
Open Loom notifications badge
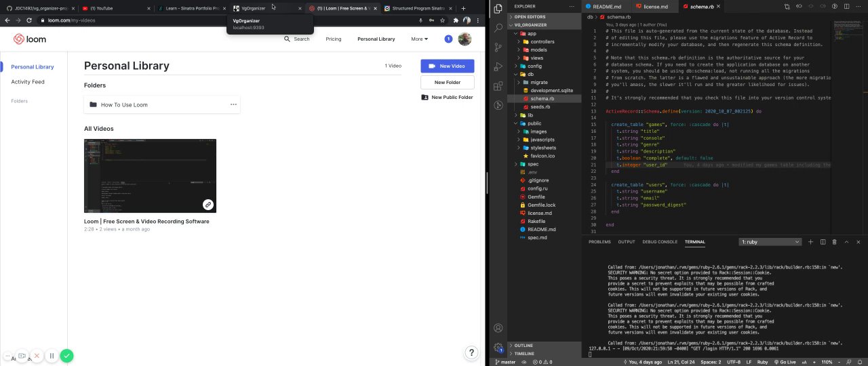tap(448, 39)
